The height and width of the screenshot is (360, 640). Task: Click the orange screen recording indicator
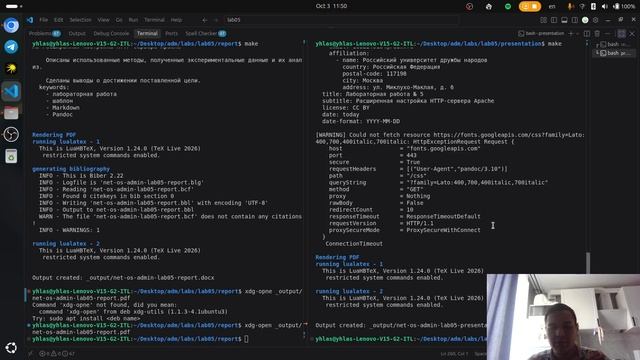[529, 6]
